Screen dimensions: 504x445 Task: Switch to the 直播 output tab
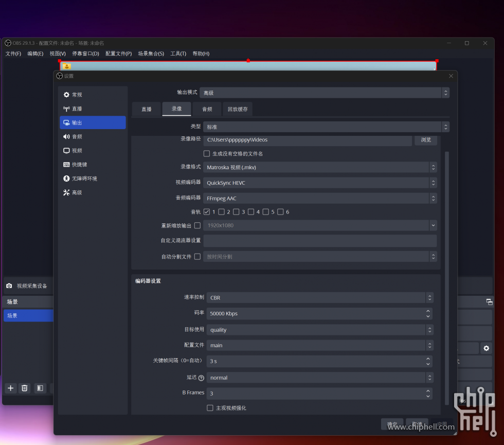(x=147, y=109)
